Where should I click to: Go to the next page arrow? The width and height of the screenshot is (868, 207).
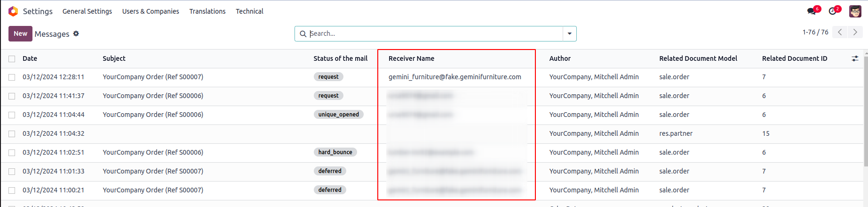(x=855, y=32)
